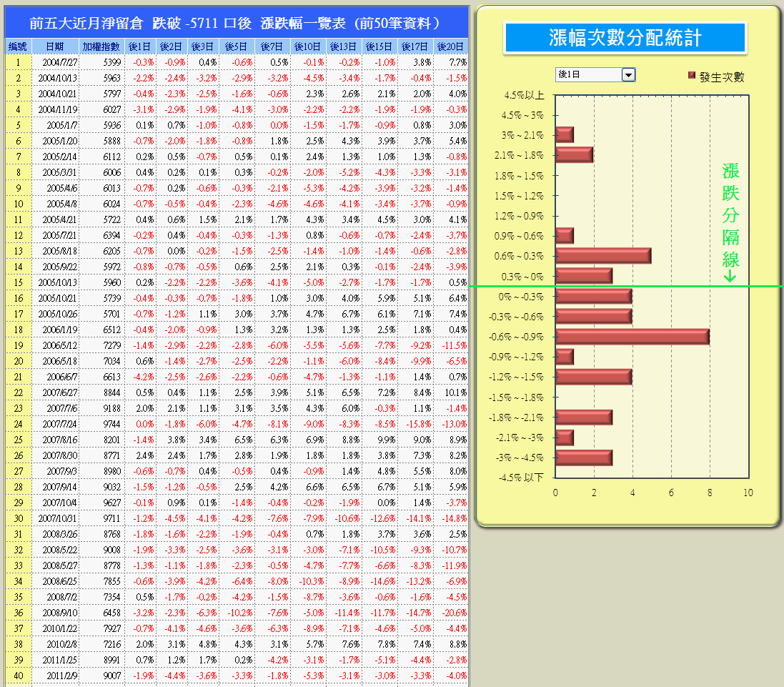Click the chart bar for 0.9% ~ 0.6%
Viewport: 784px width, 687px height.
pyautogui.click(x=565, y=236)
